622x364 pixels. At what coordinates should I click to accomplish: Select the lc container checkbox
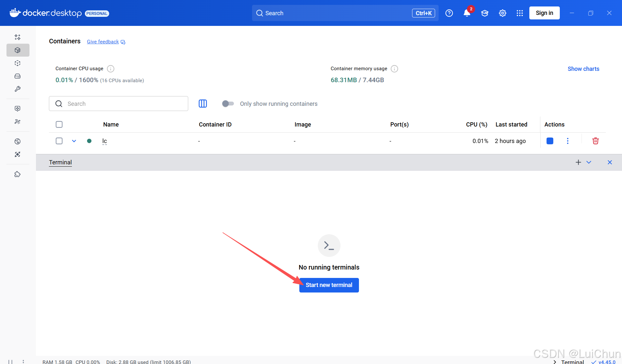(59, 141)
